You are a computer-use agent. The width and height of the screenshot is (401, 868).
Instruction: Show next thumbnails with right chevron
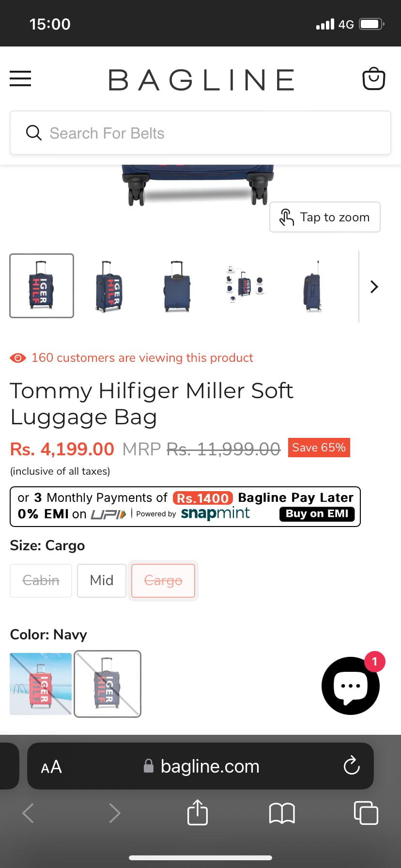coord(374,287)
